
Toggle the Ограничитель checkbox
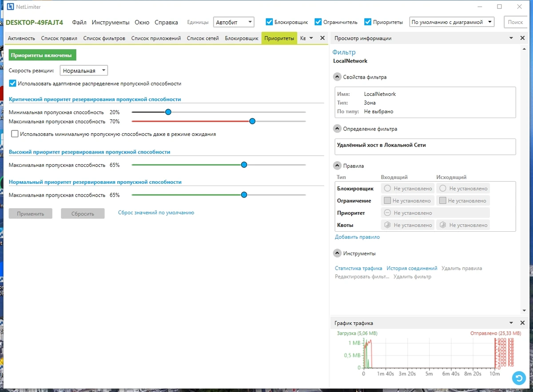coord(318,22)
